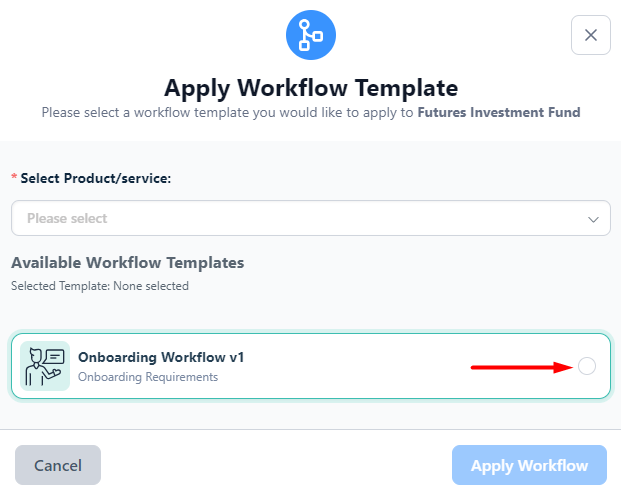Click the Onboarding Requirements description text
The image size is (621, 500).
pyautogui.click(x=148, y=377)
